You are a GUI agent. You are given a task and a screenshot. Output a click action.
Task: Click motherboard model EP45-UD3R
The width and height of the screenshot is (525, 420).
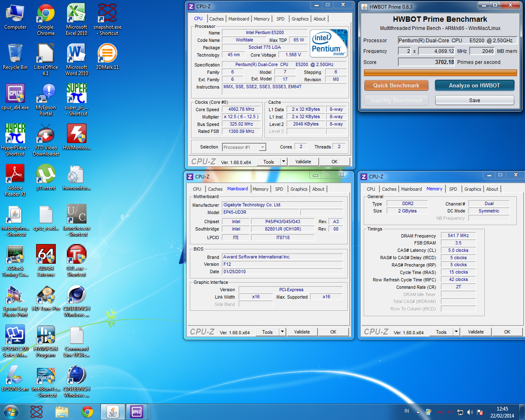pyautogui.click(x=261, y=212)
